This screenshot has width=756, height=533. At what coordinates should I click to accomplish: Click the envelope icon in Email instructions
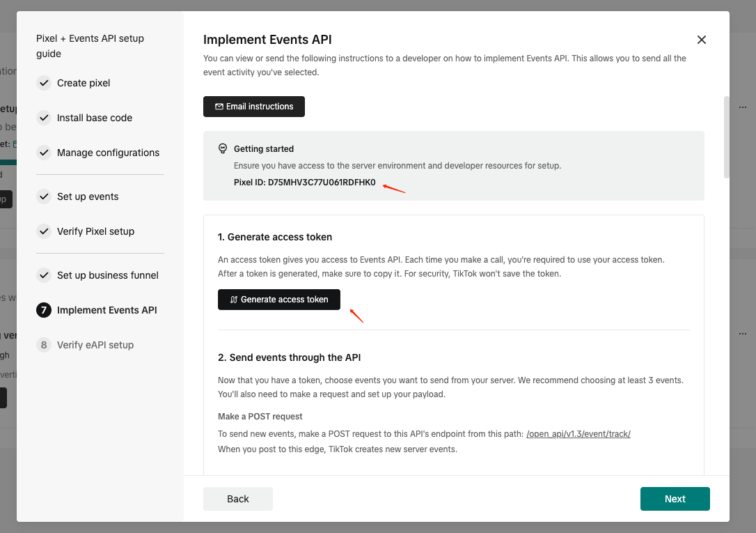click(219, 107)
